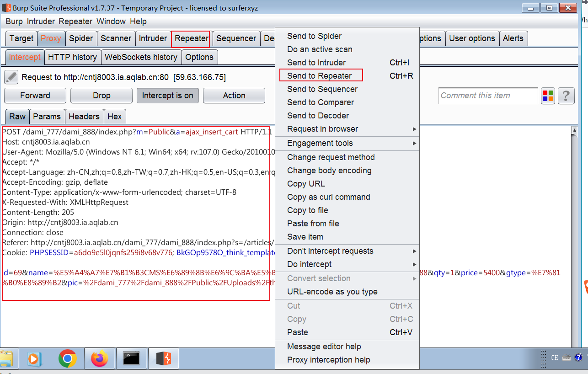
Task: Select Change request method
Action: click(x=347, y=157)
